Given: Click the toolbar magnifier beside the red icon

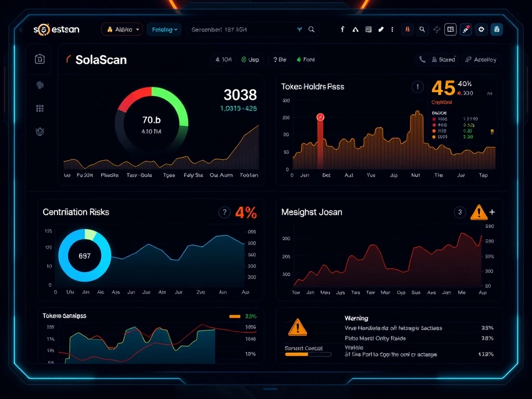Looking at the screenshot, I should (422, 30).
